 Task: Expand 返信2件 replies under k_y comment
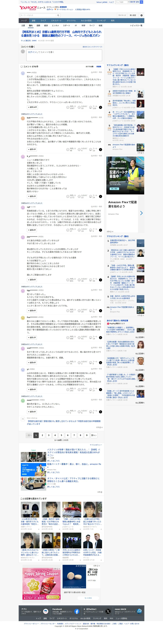[x=32, y=196]
